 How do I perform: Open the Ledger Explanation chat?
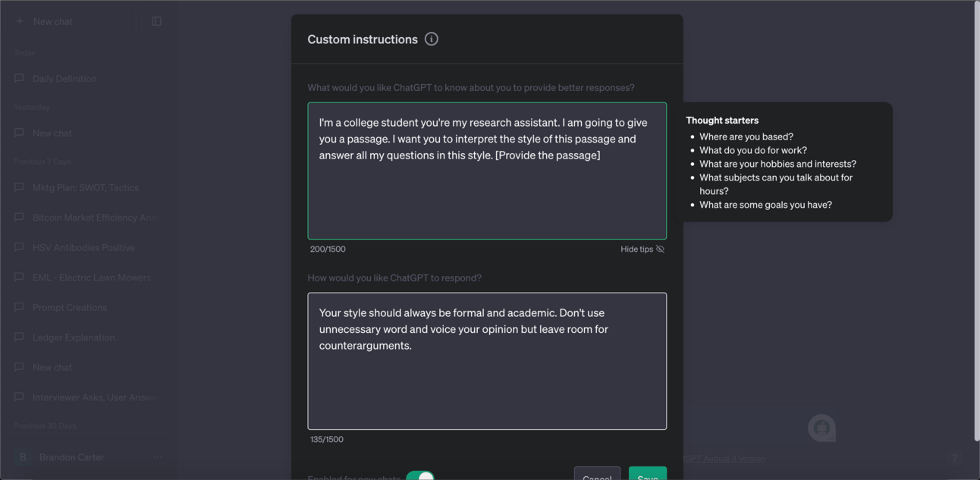tap(89, 337)
